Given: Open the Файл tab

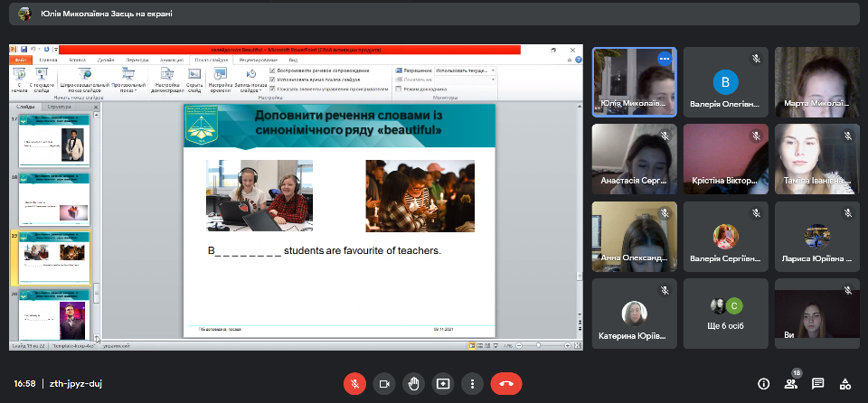Looking at the screenshot, I should point(21,60).
